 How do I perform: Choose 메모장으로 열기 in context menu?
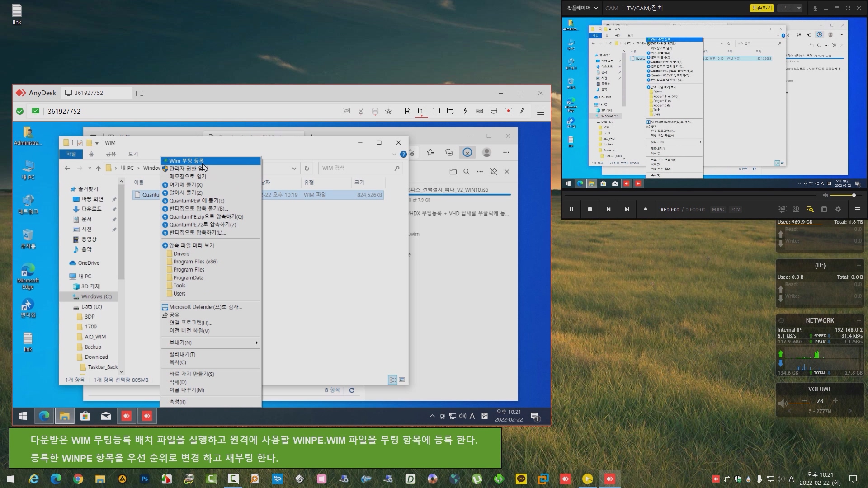[x=211, y=177]
